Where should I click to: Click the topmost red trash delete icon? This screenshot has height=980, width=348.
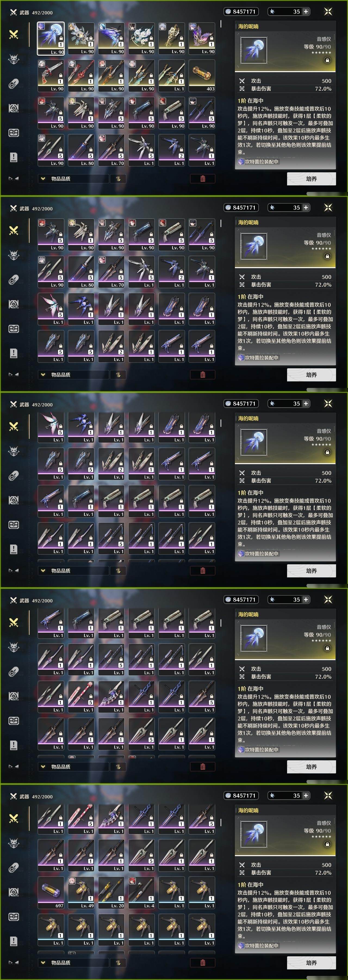click(x=203, y=179)
